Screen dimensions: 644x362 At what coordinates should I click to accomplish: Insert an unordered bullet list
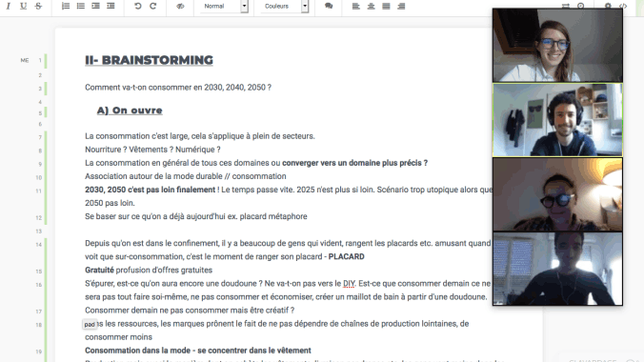click(x=81, y=6)
